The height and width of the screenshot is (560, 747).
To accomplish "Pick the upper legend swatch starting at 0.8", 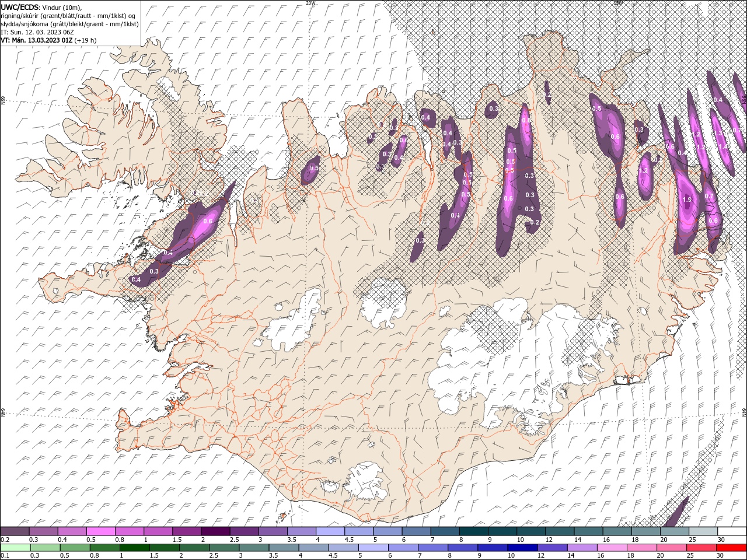I will (x=129, y=531).
